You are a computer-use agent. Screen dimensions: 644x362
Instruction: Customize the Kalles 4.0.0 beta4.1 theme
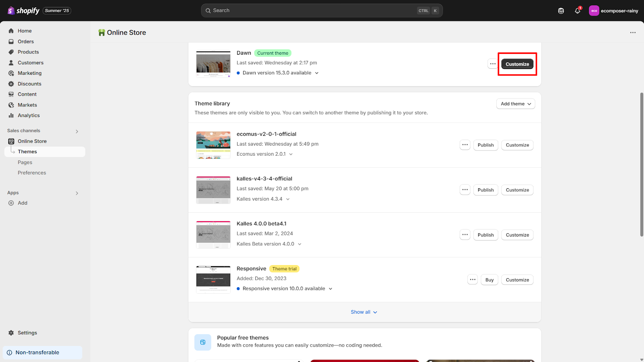coord(517,235)
